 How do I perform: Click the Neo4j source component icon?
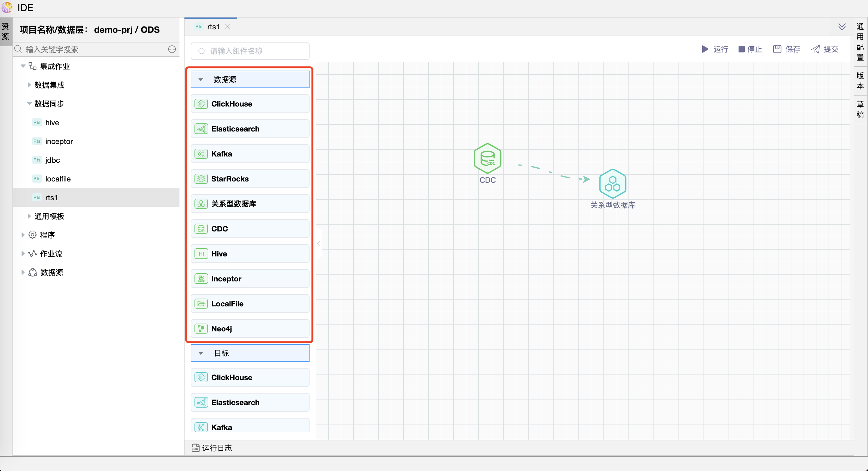pyautogui.click(x=201, y=329)
